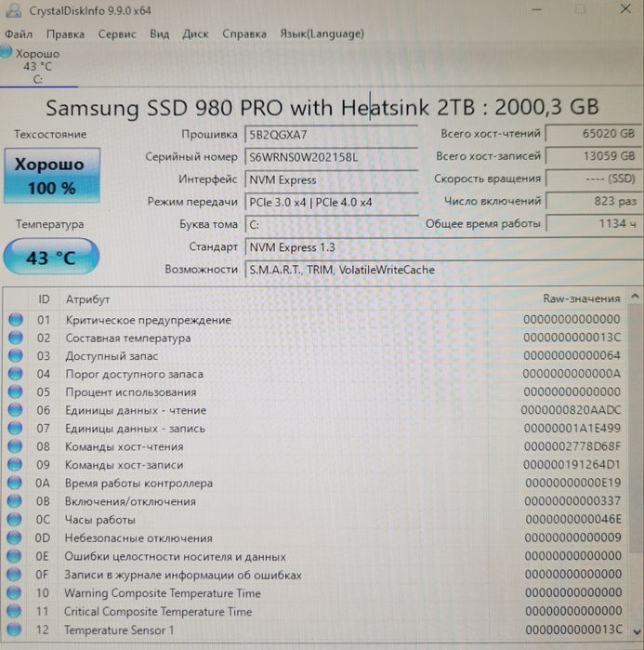Click status icon of row 11 Critical Composite Temperature

(14, 611)
